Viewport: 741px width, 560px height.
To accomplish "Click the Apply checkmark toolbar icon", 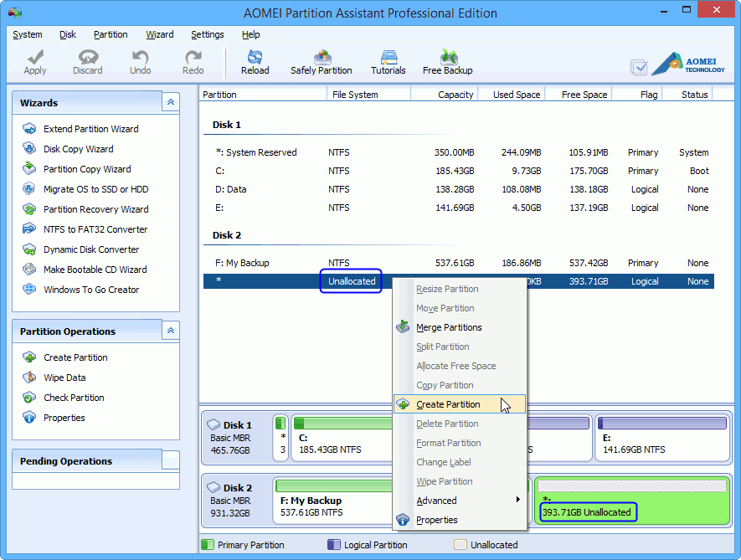I will 35,57.
